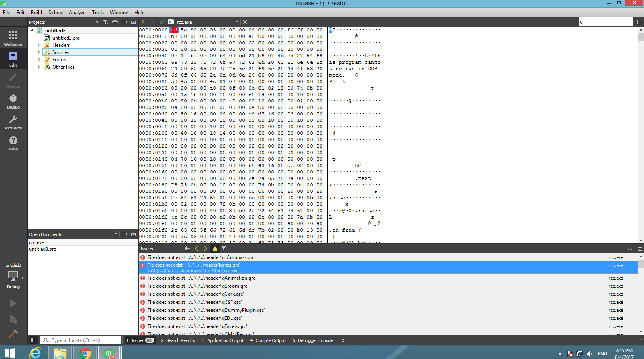Open Help mode with question mark icon
The width and height of the screenshot is (644, 359).
tap(13, 143)
